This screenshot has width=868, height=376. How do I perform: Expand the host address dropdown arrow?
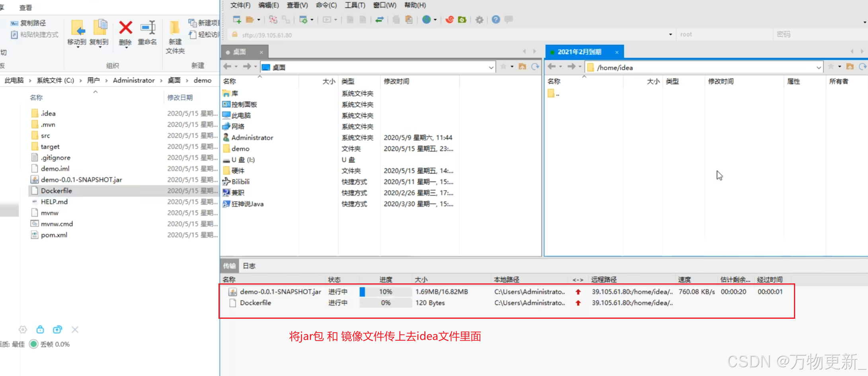point(671,35)
